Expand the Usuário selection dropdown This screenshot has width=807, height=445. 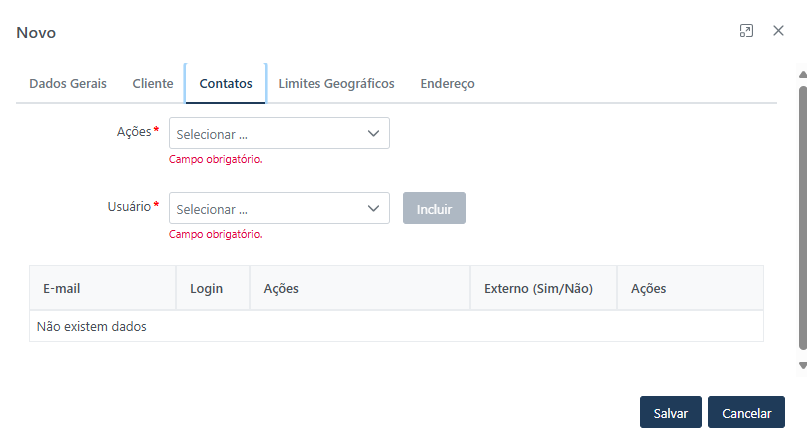(x=279, y=209)
